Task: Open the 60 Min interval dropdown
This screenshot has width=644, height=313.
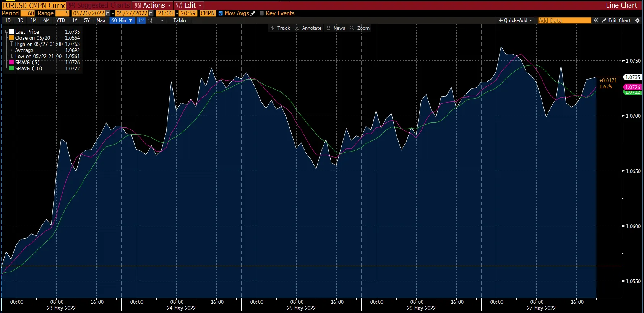Action: tap(122, 20)
